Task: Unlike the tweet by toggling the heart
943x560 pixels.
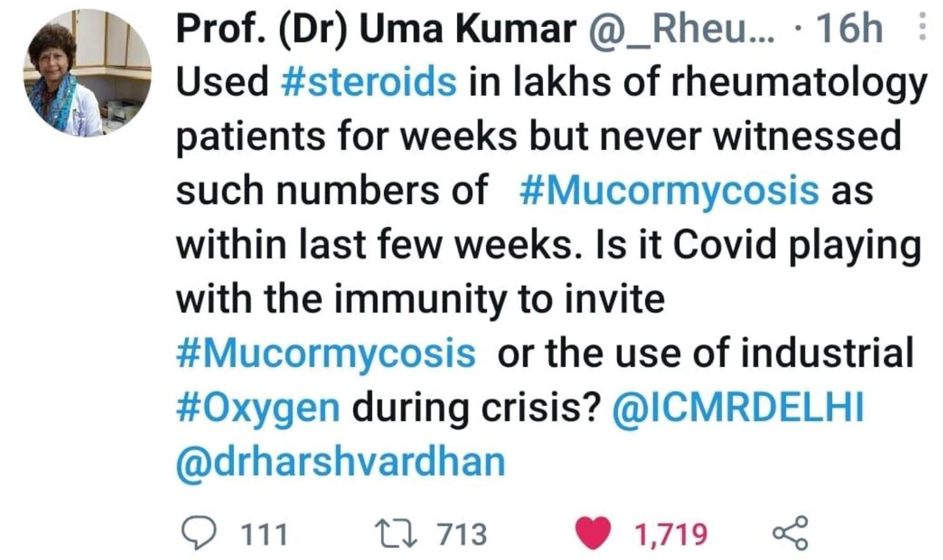Action: point(594,533)
